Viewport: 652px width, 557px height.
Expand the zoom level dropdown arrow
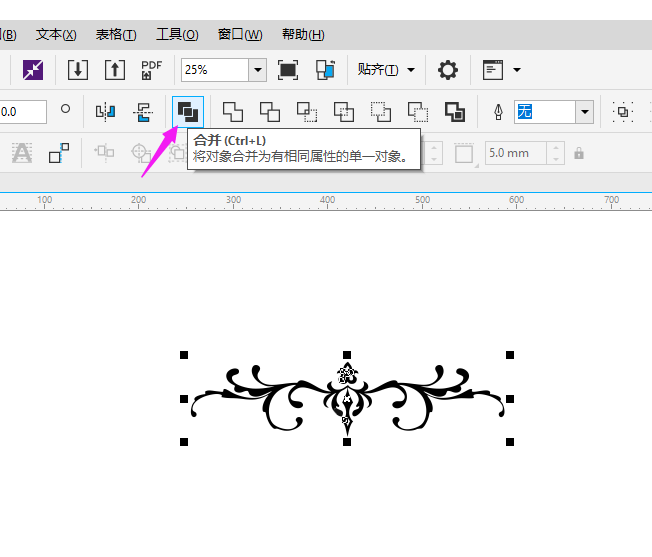(258, 69)
